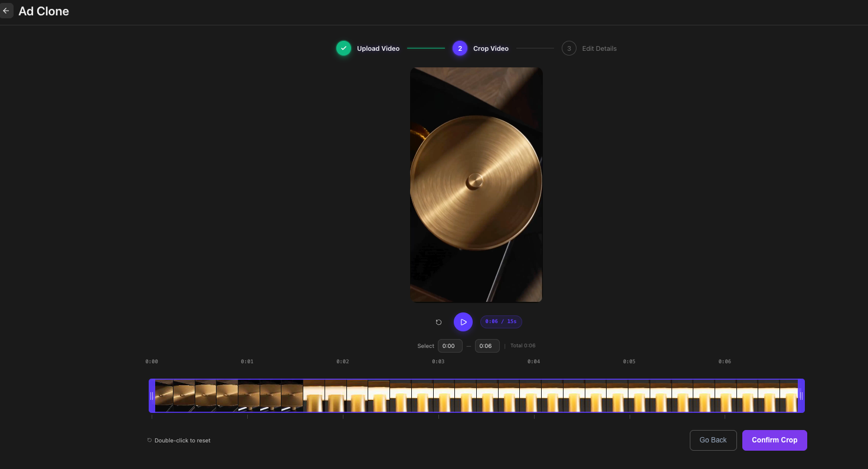Click the Edit Details step label
Viewport: 868px width, 469px height.
click(x=599, y=48)
